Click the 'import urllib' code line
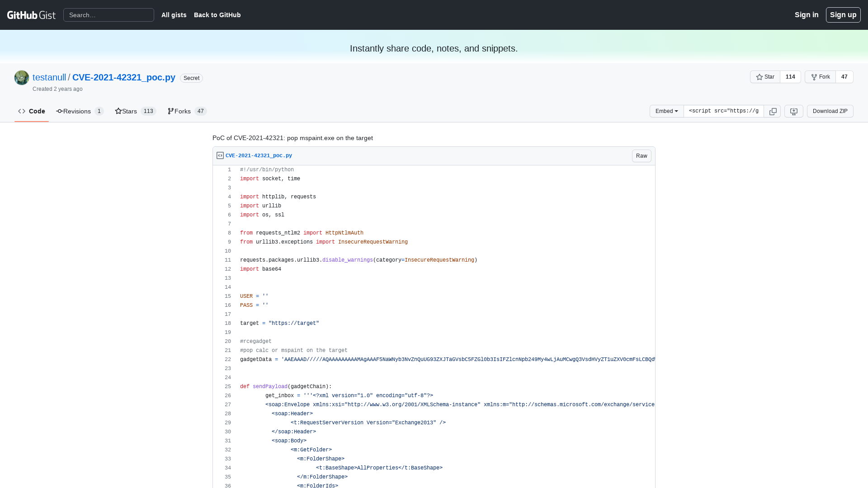The width and height of the screenshot is (868, 488). (260, 206)
